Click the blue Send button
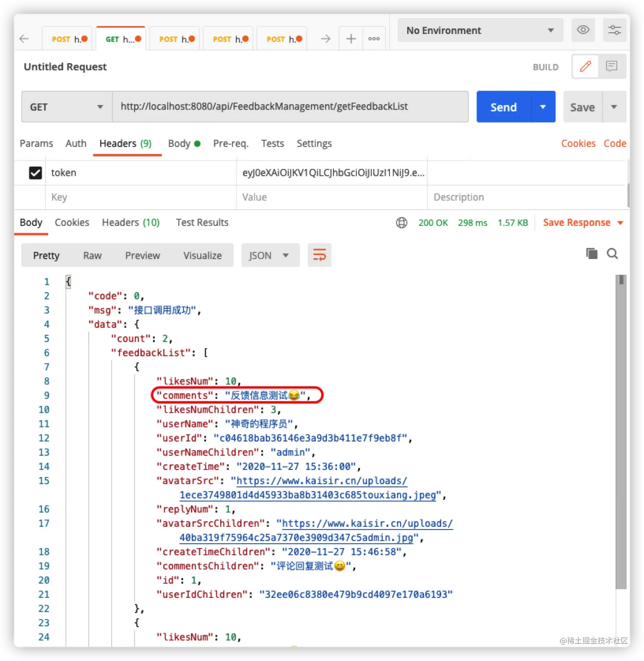 point(504,107)
